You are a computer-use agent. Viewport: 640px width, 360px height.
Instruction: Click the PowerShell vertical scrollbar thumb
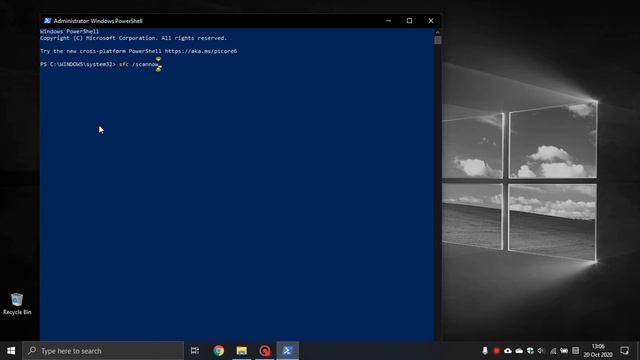tap(438, 40)
